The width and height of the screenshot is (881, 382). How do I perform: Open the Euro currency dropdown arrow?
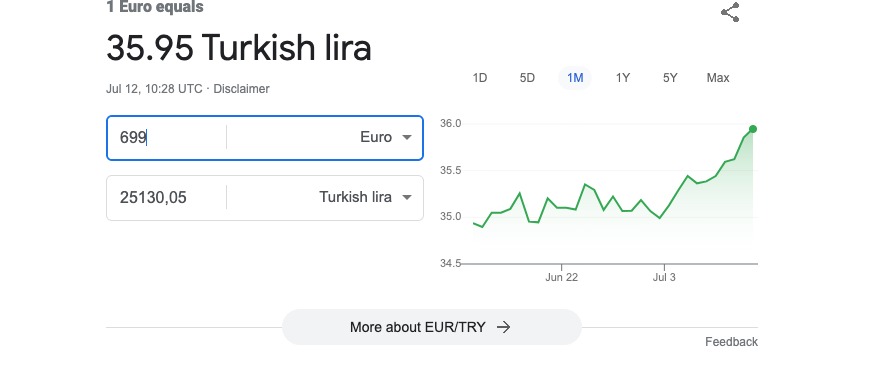(407, 138)
